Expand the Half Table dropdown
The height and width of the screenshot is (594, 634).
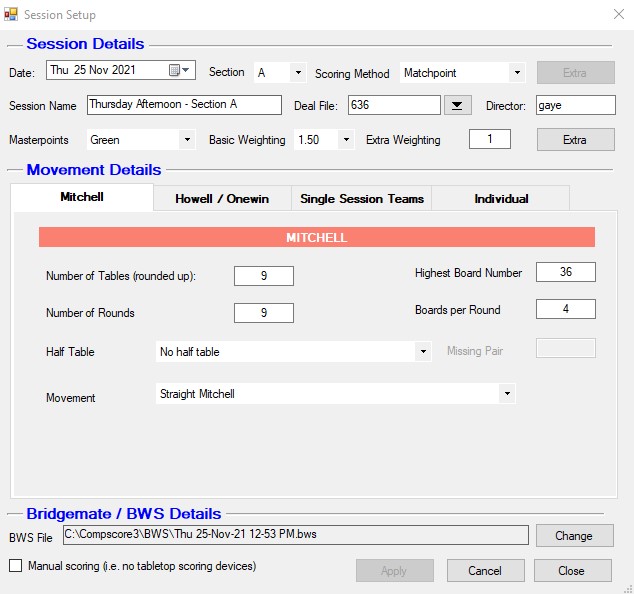424,352
